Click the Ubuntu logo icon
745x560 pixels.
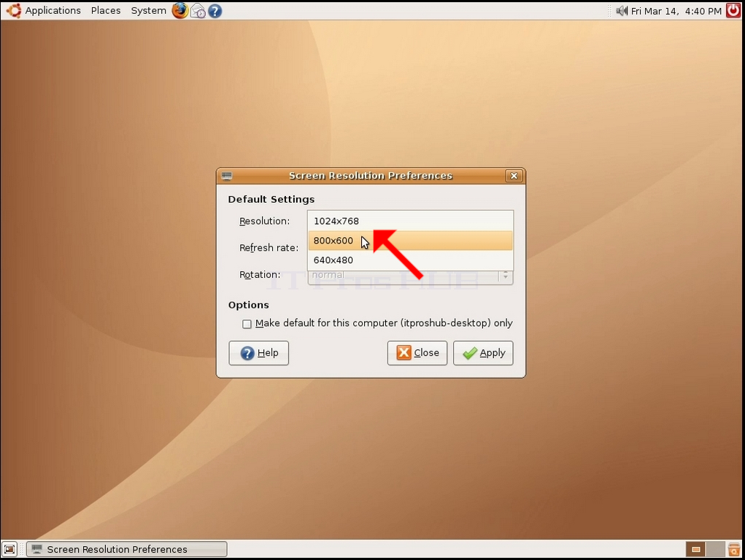point(13,10)
